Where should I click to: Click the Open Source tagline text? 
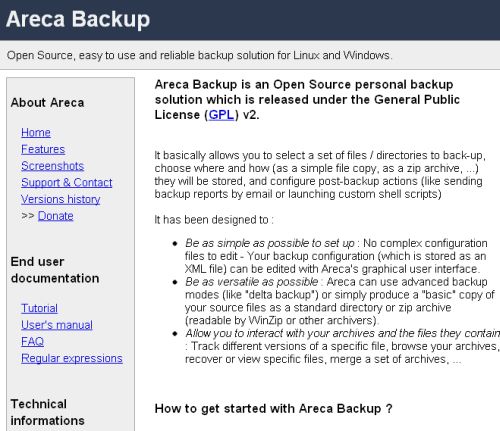(x=199, y=55)
